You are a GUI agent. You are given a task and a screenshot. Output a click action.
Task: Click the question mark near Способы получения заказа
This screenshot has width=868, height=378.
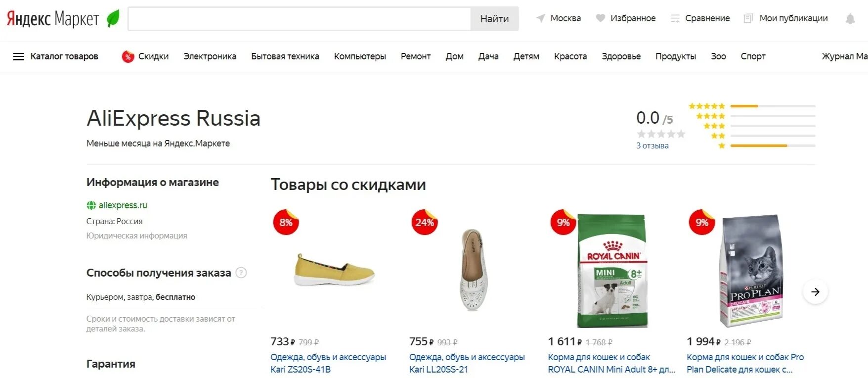point(241,273)
